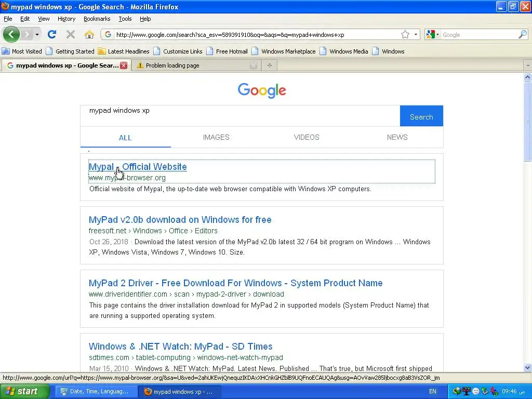Open the Mypal - Official Website result
Image resolution: width=532 pixels, height=399 pixels.
pyautogui.click(x=138, y=167)
